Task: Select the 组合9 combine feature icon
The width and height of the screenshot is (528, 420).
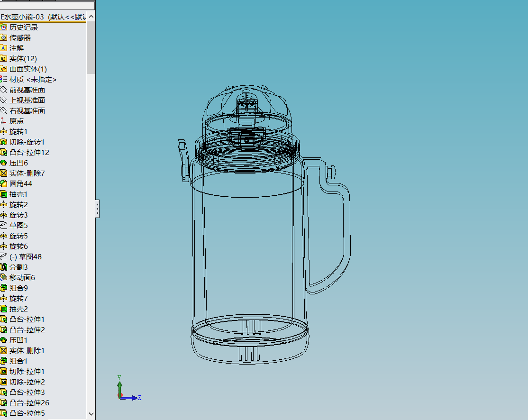Action: (x=4, y=288)
